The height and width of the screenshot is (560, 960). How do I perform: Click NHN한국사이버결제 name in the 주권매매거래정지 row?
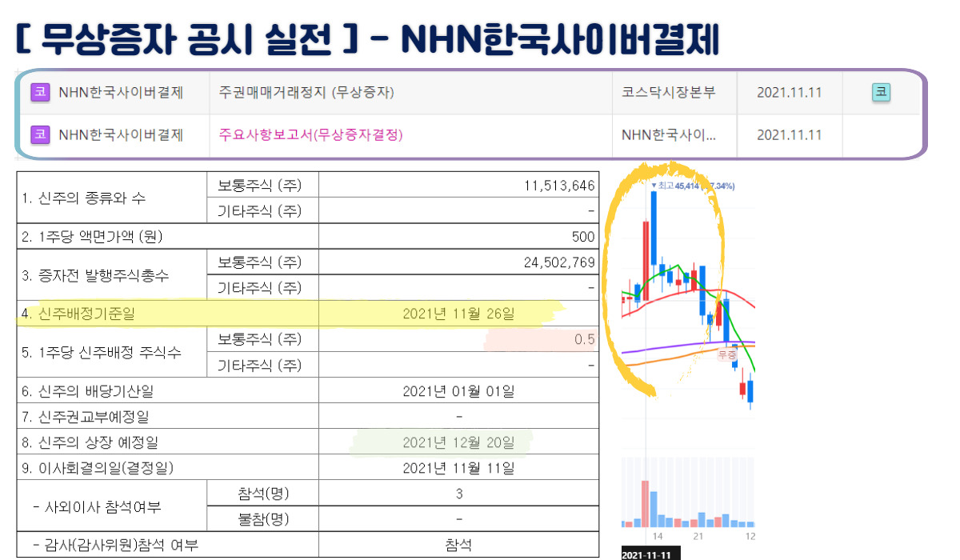point(121,93)
